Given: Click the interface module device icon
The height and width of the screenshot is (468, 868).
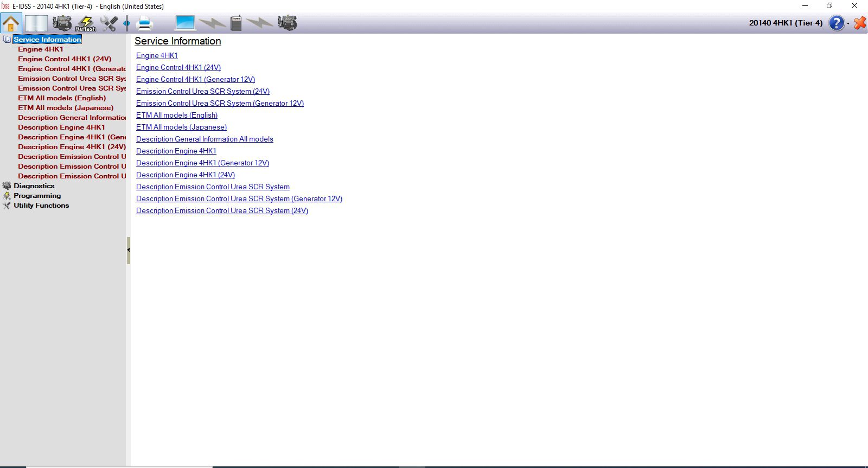Looking at the screenshot, I should pyautogui.click(x=236, y=23).
